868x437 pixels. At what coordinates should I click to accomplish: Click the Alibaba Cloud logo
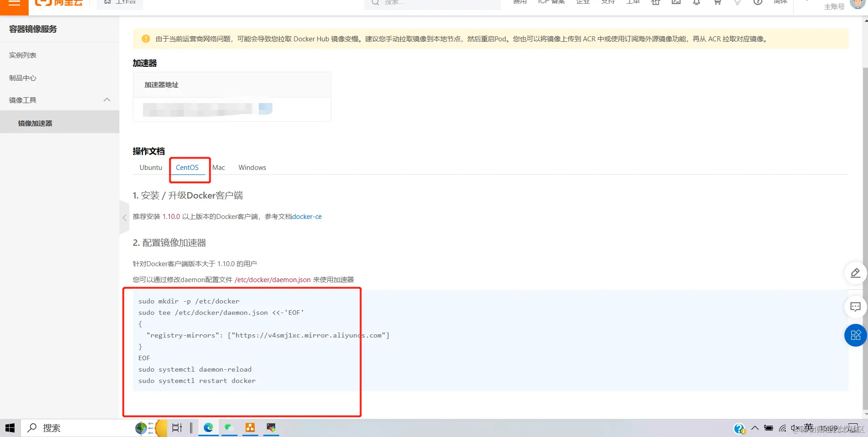pyautogui.click(x=59, y=2)
